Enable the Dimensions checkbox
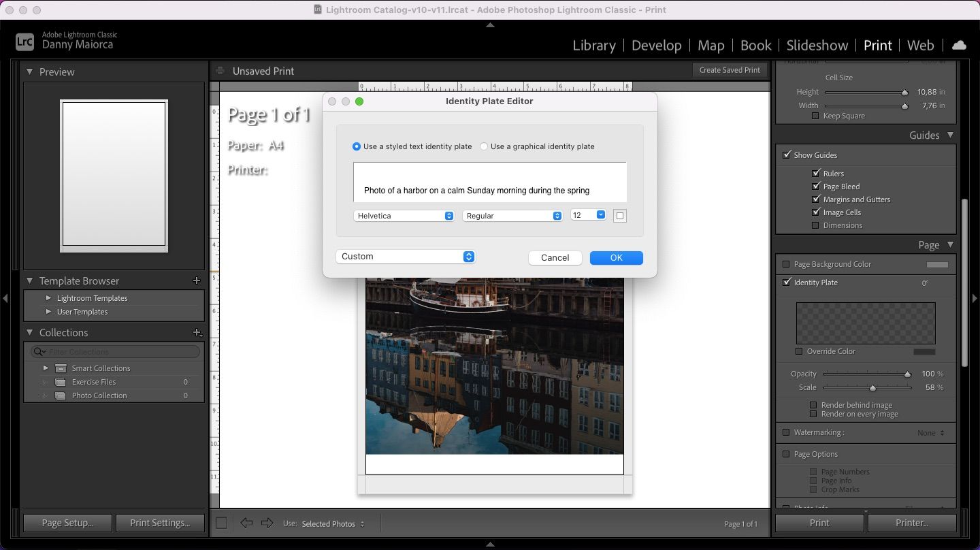Image resolution: width=980 pixels, height=550 pixels. pyautogui.click(x=815, y=225)
